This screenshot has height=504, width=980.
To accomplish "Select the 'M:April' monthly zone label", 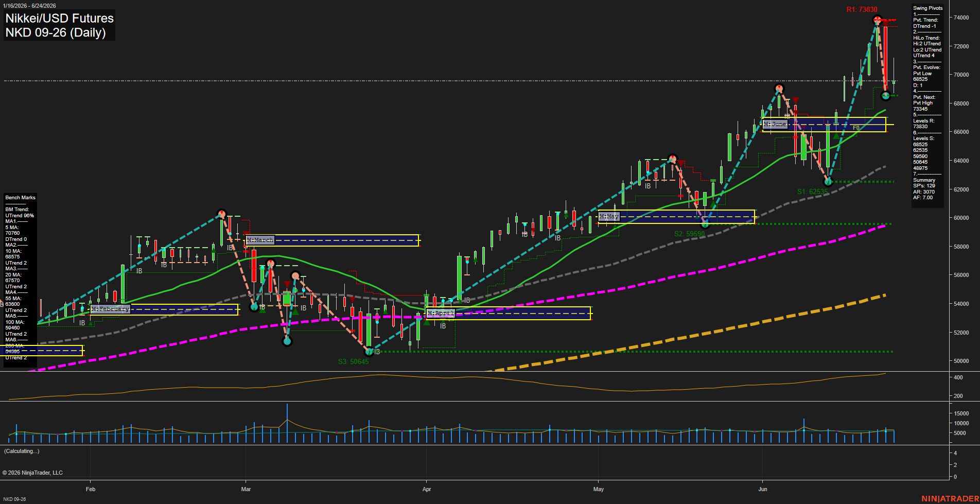I will coord(441,313).
